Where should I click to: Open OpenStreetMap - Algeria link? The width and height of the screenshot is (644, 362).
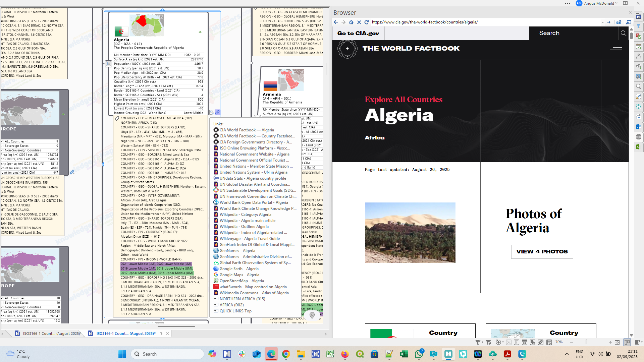click(x=241, y=281)
